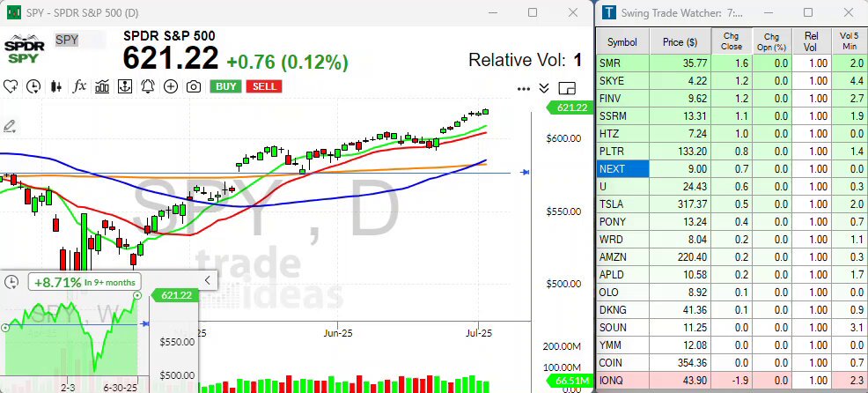868x393 pixels.
Task: Select the PLTR symbol row
Action: point(622,152)
